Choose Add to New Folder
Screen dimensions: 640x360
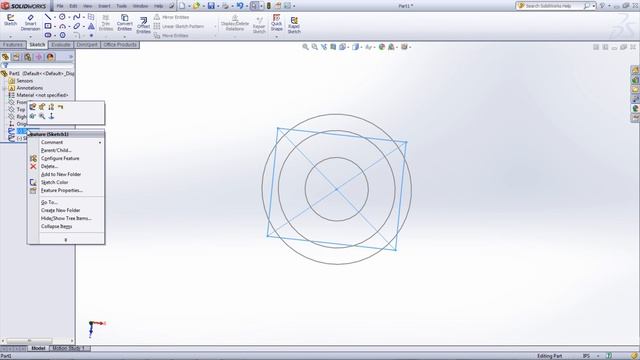pos(61,174)
